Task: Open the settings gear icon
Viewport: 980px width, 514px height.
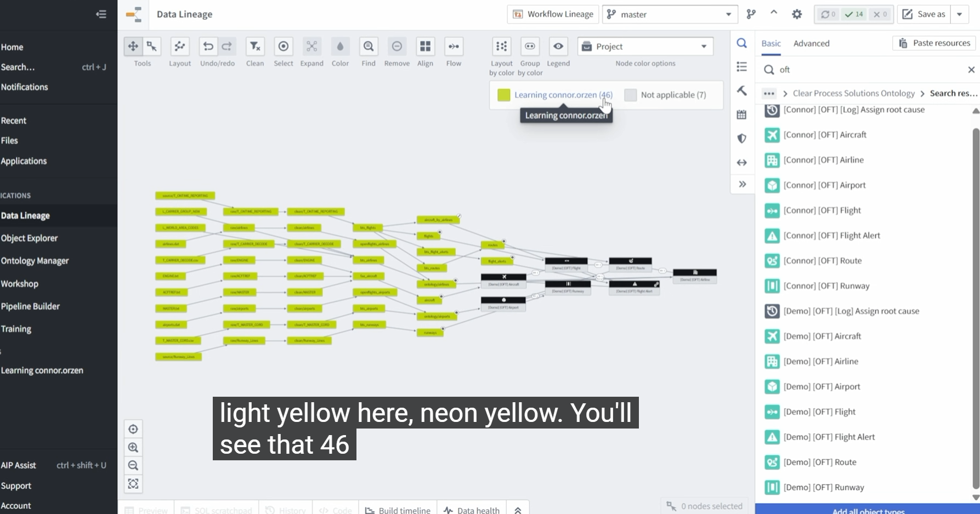Action: pyautogui.click(x=797, y=14)
